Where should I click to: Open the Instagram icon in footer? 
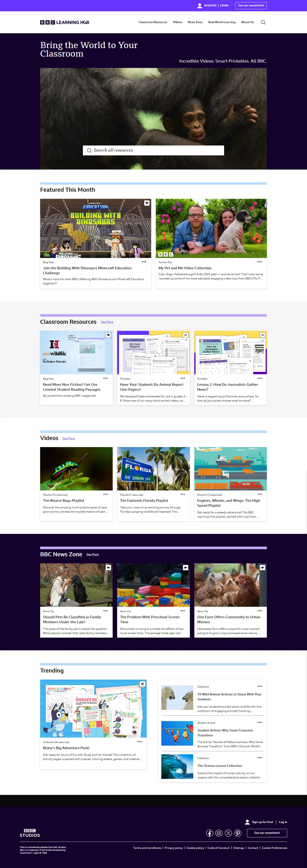[219, 833]
